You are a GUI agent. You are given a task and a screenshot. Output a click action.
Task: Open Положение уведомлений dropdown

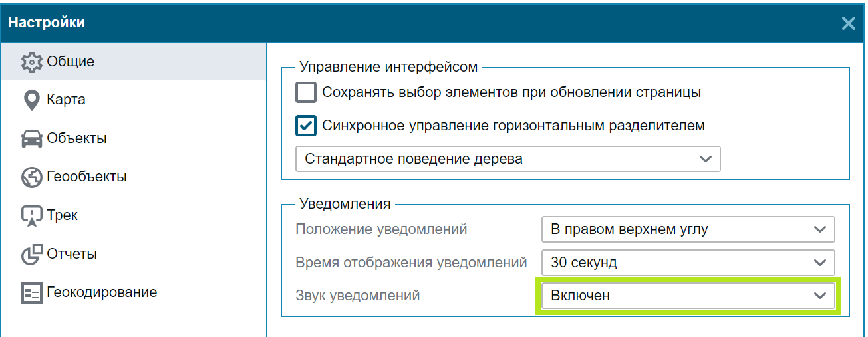coord(688,229)
